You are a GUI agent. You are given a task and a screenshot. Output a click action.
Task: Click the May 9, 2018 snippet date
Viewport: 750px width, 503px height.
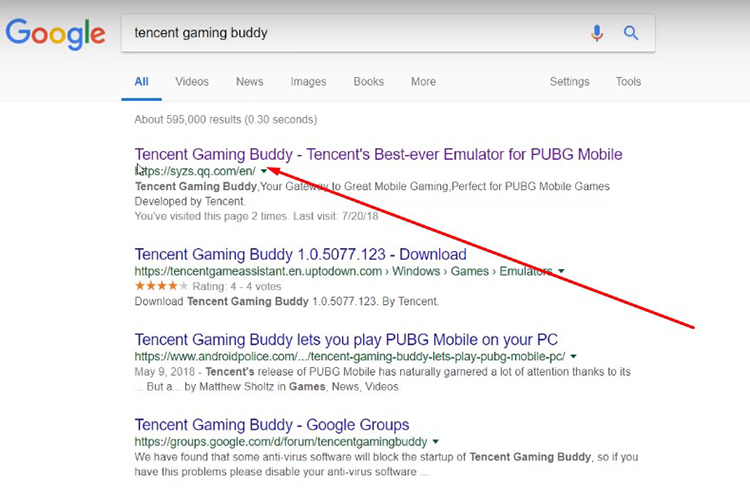[x=165, y=372]
